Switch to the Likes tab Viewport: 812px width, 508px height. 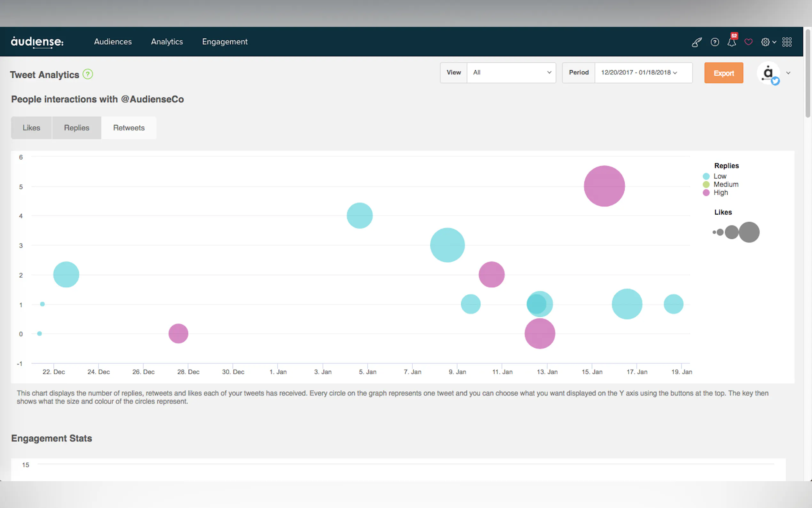tap(31, 128)
